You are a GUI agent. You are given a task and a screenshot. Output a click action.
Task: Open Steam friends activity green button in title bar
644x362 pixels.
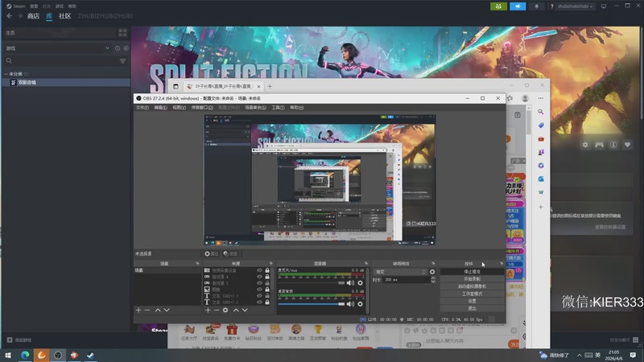(x=498, y=6)
